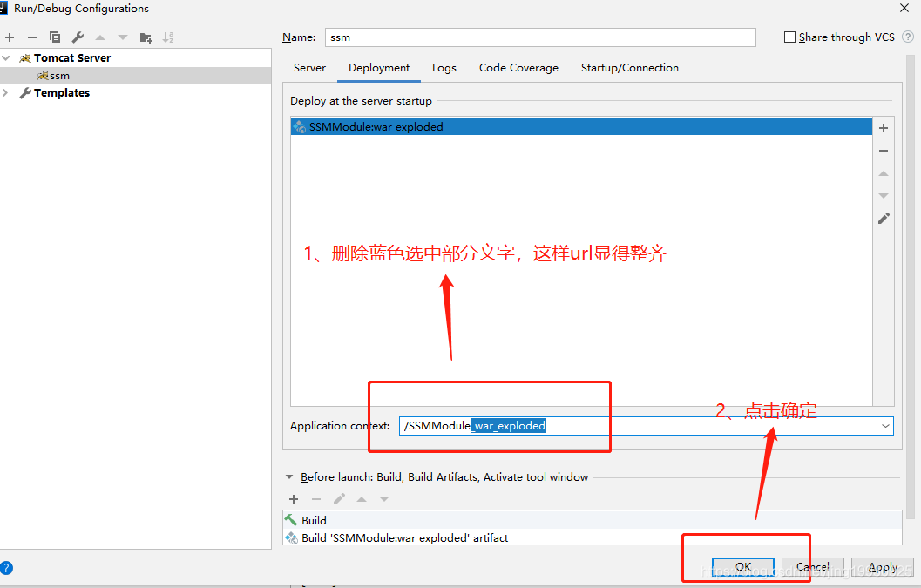Confirm with the OK button

tap(743, 567)
